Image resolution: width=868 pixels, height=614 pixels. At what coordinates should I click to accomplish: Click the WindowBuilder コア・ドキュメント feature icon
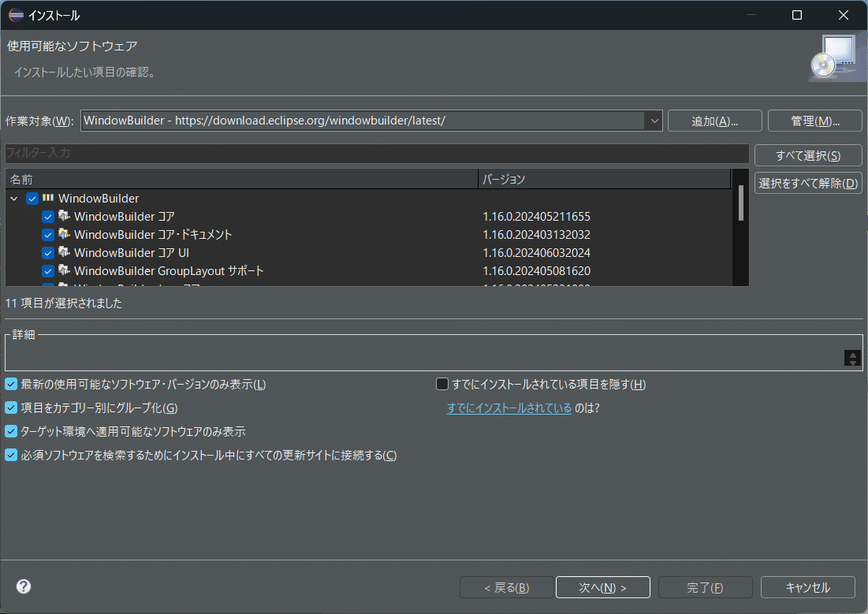[64, 233]
